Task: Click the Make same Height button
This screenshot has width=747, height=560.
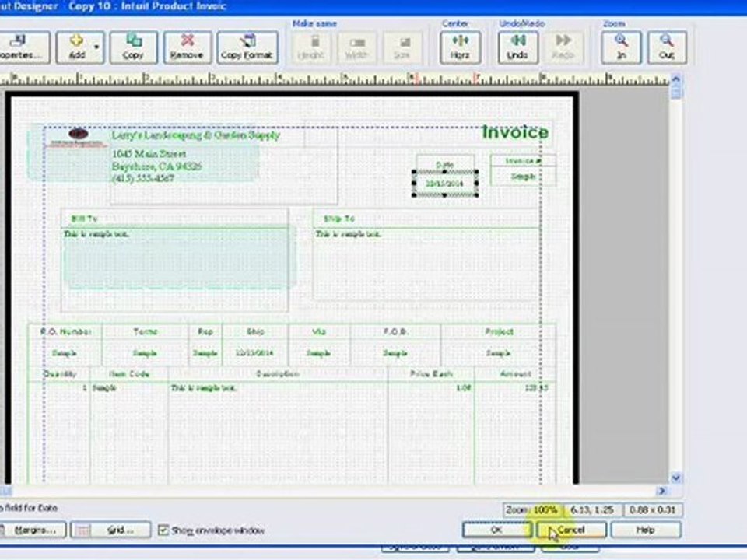Action: click(311, 47)
